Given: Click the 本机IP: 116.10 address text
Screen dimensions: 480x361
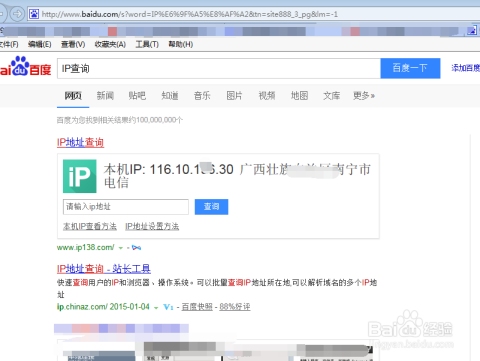Looking at the screenshot, I should point(169,169).
